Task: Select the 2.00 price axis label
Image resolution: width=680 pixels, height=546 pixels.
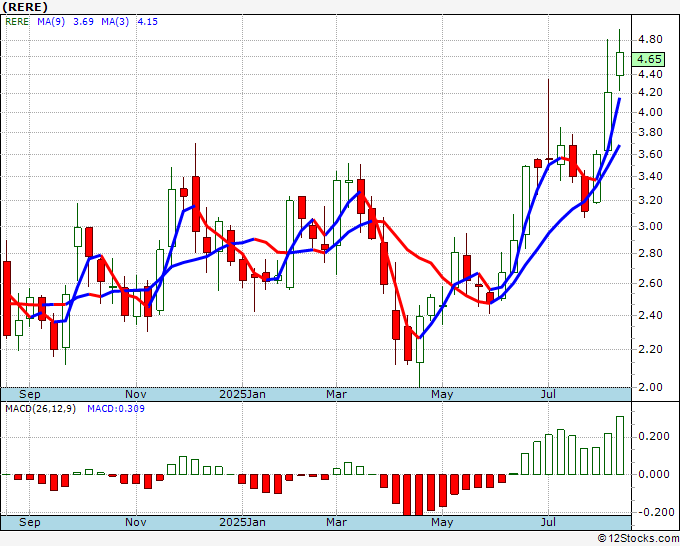Action: tap(650, 387)
